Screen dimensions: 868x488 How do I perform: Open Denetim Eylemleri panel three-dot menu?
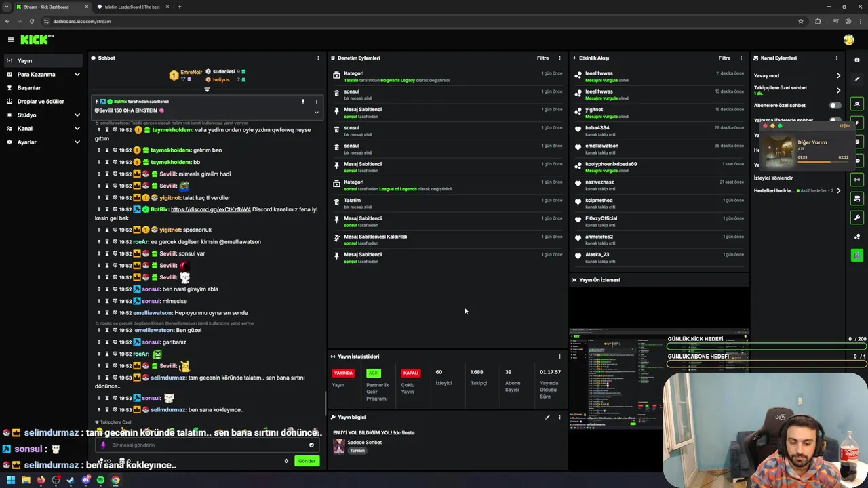[x=559, y=58]
